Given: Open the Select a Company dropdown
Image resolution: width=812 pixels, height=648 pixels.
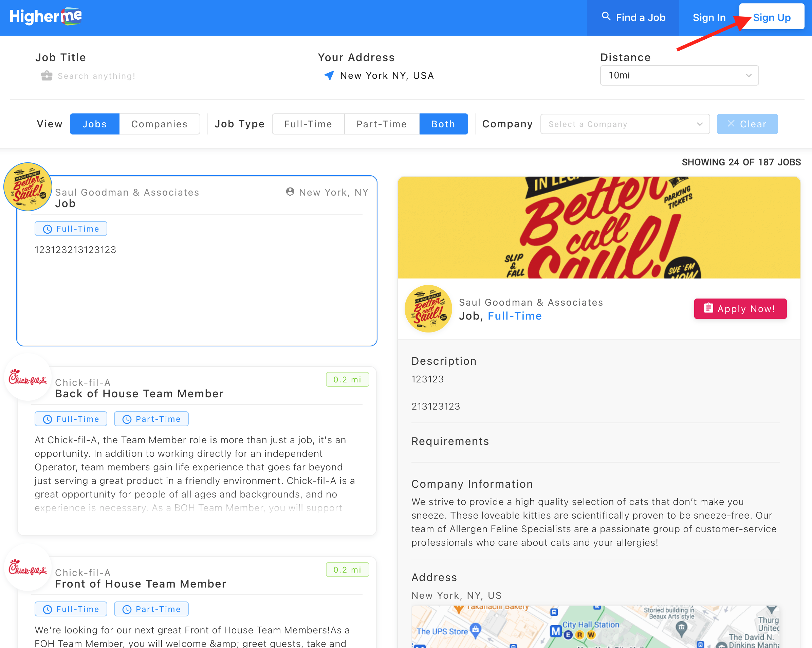Looking at the screenshot, I should (625, 124).
